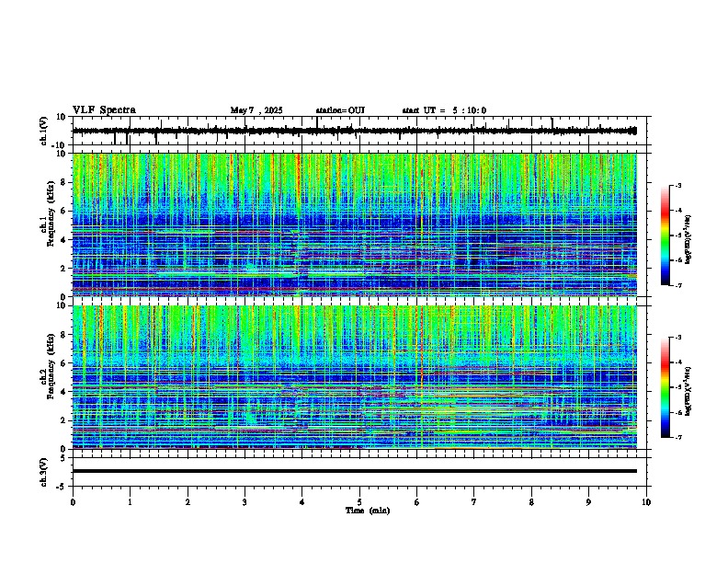Click the '-3' label on ch.1 color scale
728x563 pixels.
(677, 185)
